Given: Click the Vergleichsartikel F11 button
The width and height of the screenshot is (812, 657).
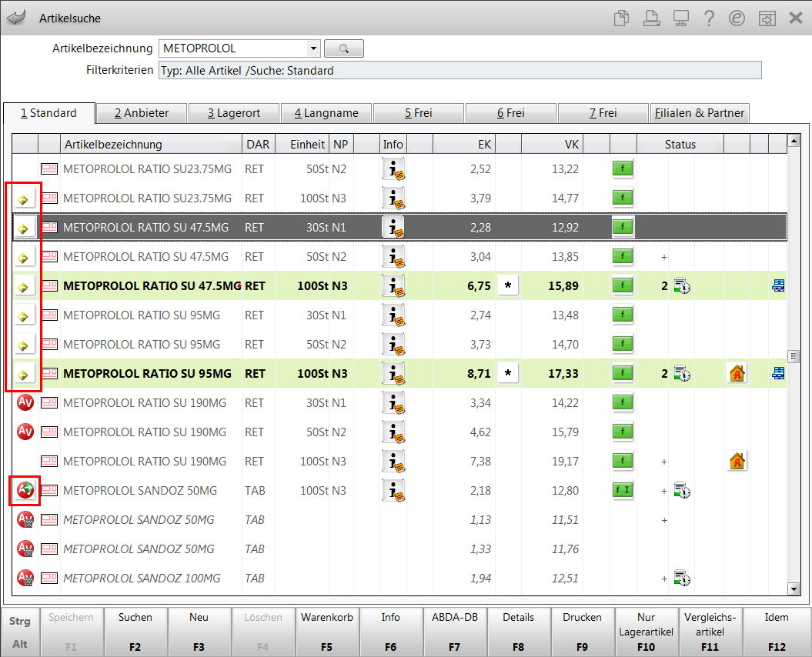Looking at the screenshot, I should [x=710, y=632].
